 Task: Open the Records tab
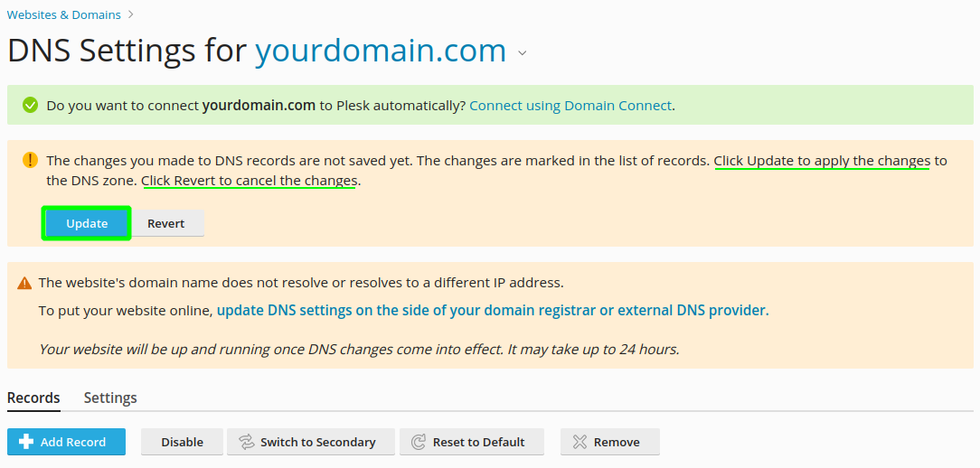33,398
